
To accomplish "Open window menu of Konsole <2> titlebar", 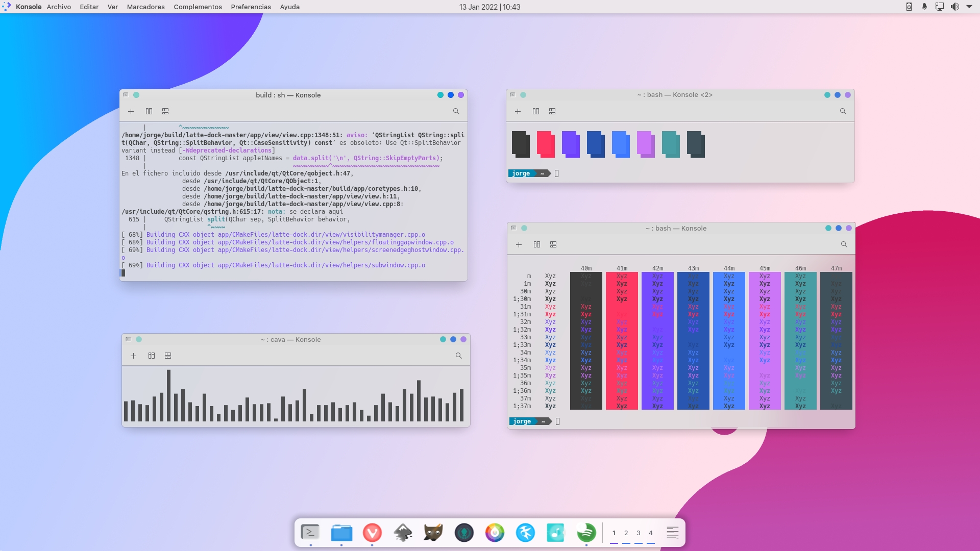I will coord(512,95).
